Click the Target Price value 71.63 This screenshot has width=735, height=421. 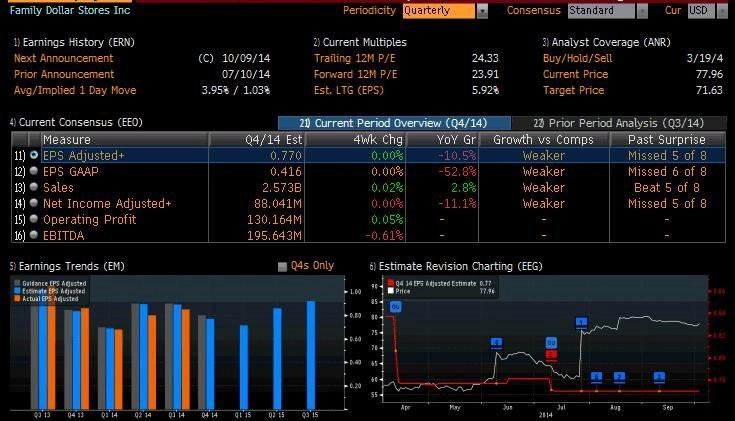pos(709,90)
